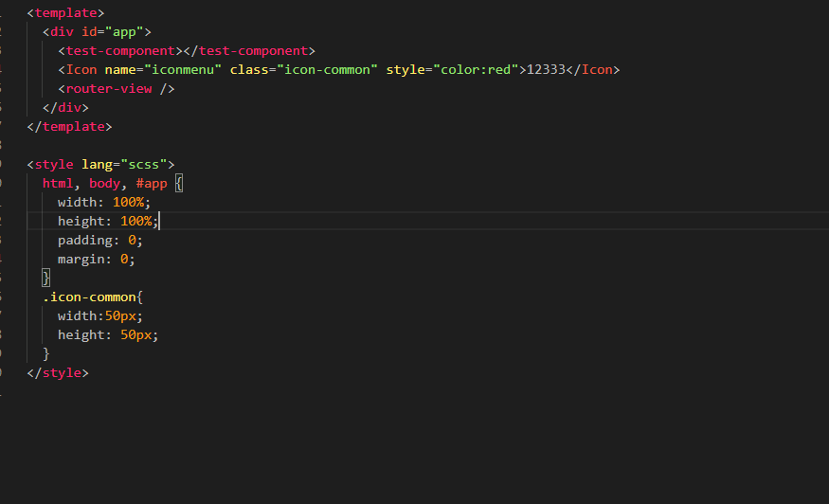Click the padding: 0 declaration
The height and width of the screenshot is (504, 829).
point(99,241)
